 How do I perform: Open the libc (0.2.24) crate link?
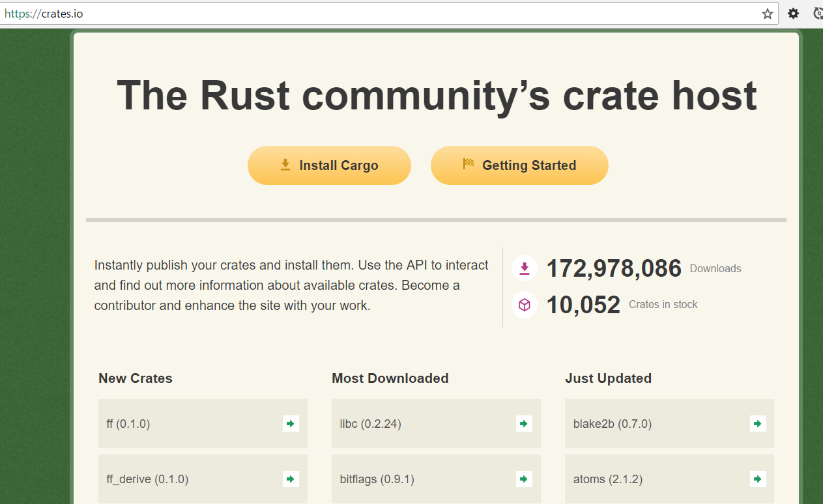point(436,424)
